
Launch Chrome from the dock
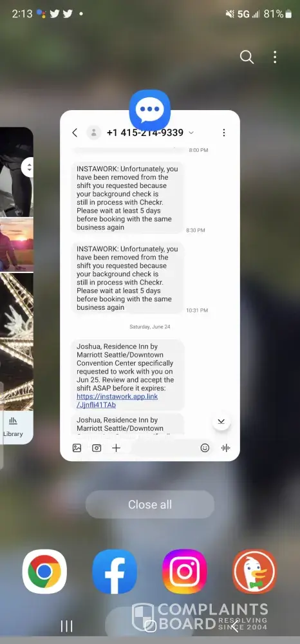44,571
